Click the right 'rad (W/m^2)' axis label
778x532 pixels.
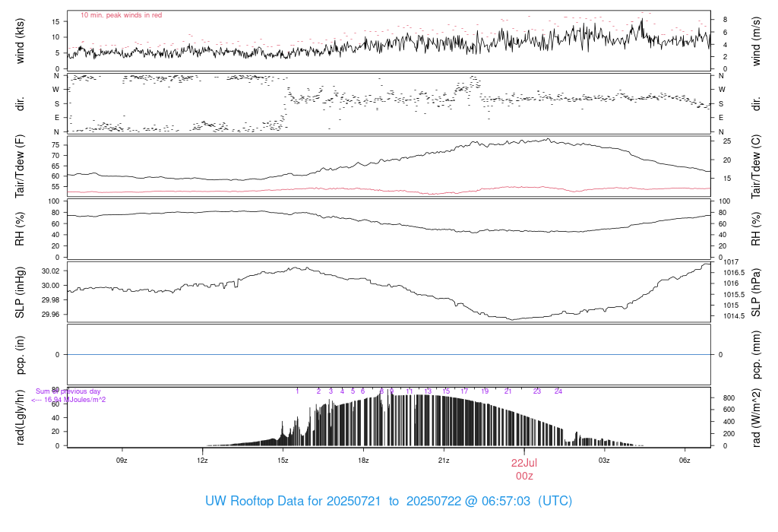[756, 417]
